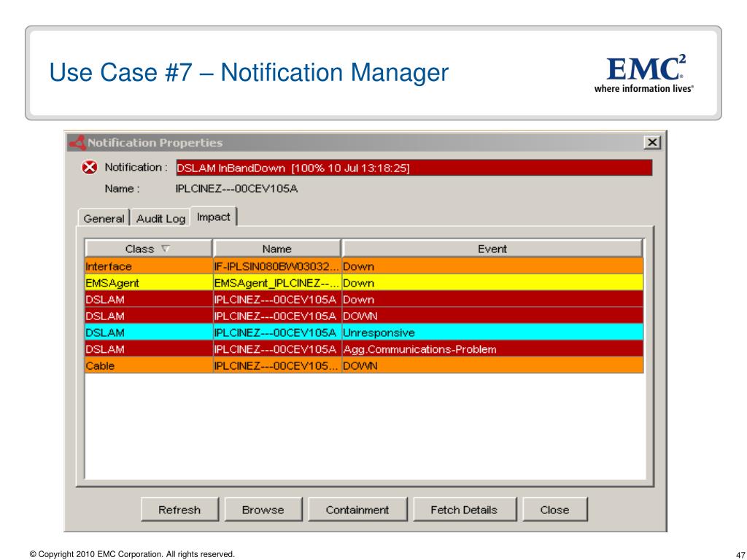Screen dimensions: 747x560
Task: Click the Fetch Details button
Action: point(464,510)
